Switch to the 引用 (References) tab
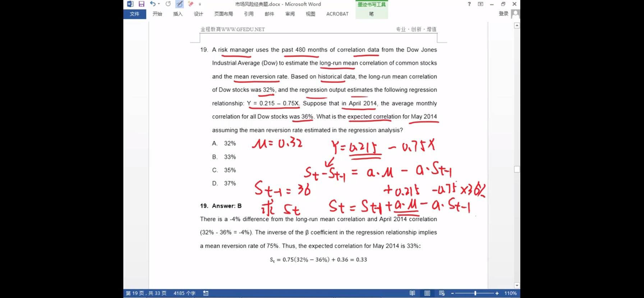The image size is (644, 298). point(249,14)
